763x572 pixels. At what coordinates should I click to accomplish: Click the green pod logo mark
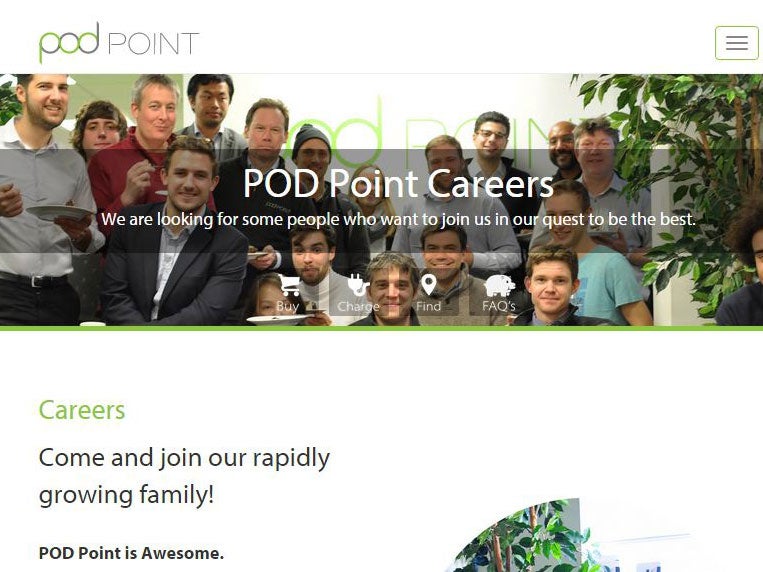(69, 43)
